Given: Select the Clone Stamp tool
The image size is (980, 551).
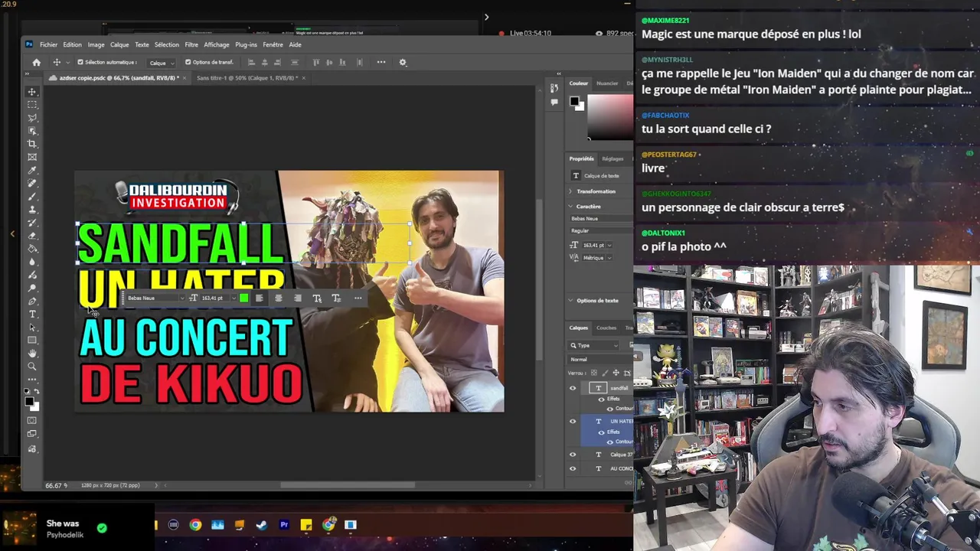Looking at the screenshot, I should 32,209.
